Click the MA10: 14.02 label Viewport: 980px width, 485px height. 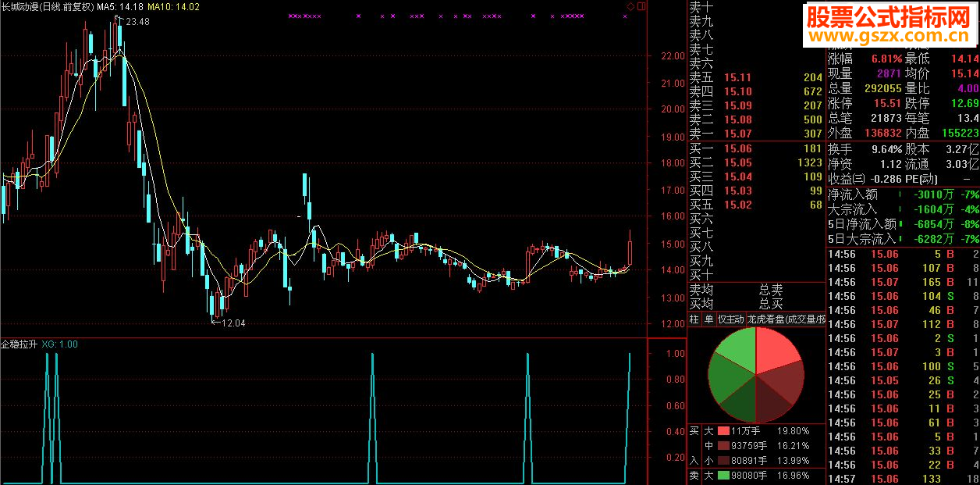173,7
